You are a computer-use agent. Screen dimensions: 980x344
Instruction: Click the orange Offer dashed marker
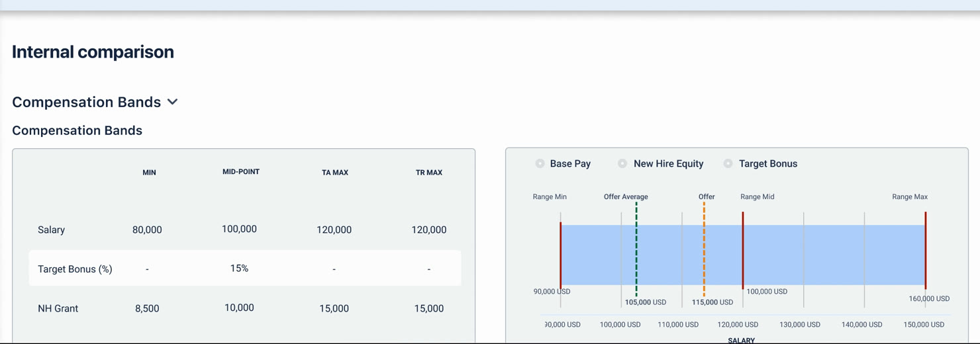pos(704,249)
